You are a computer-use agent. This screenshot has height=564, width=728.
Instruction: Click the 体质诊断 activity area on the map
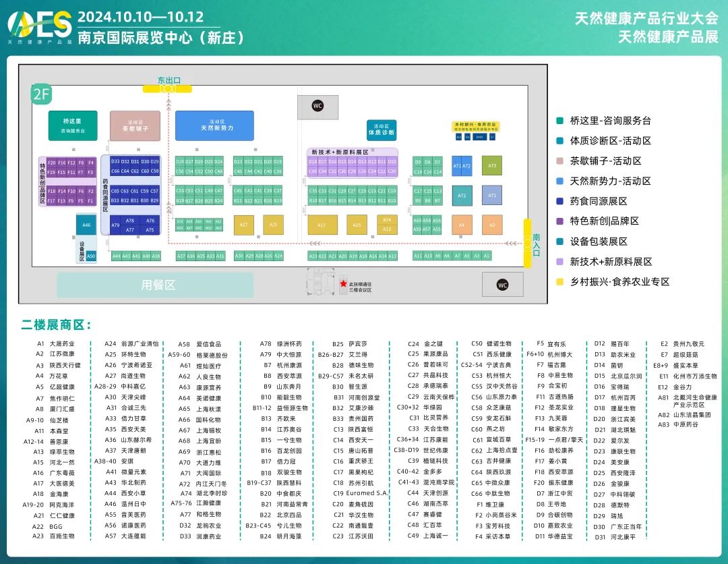tap(381, 130)
